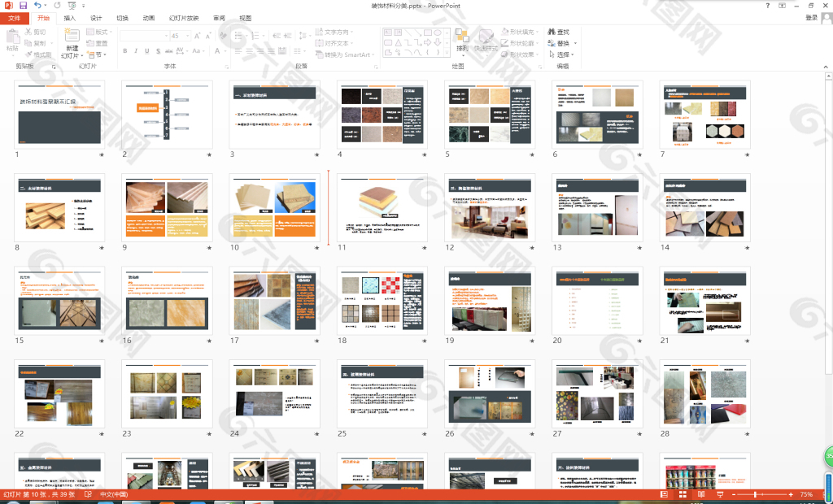Viewport: 833px width, 504px height.
Task: Click the Decrease Font Size icon
Action: pyautogui.click(x=208, y=36)
